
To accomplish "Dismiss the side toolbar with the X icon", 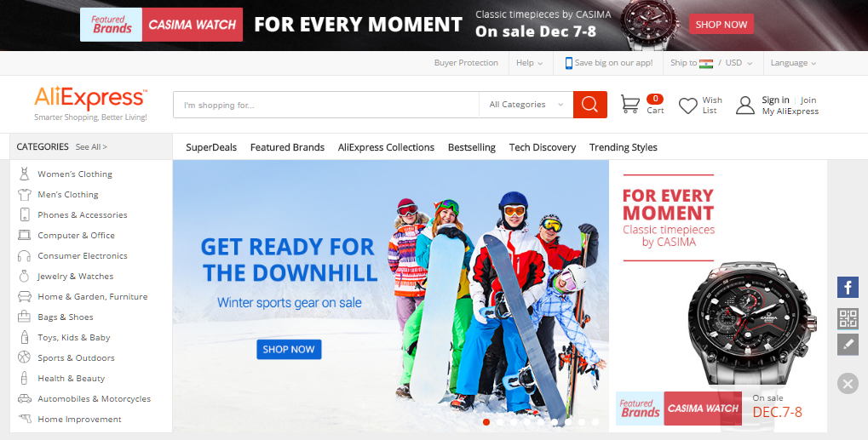I will pos(848,383).
